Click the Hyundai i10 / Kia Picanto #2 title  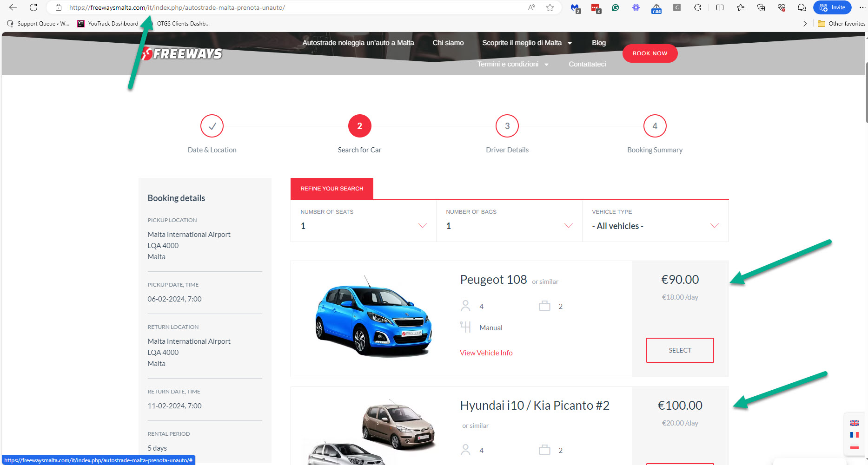[535, 406]
